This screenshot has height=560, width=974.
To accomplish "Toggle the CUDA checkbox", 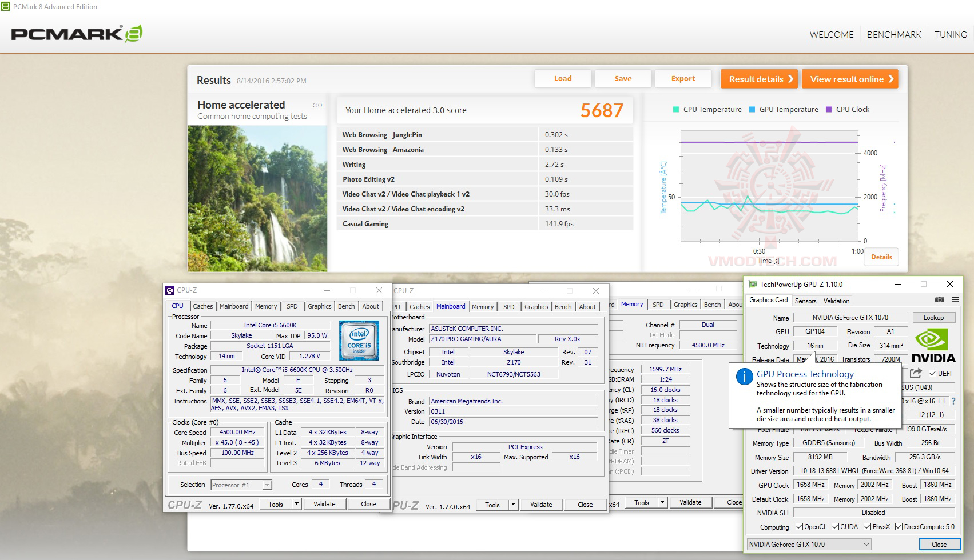I will pos(836,527).
